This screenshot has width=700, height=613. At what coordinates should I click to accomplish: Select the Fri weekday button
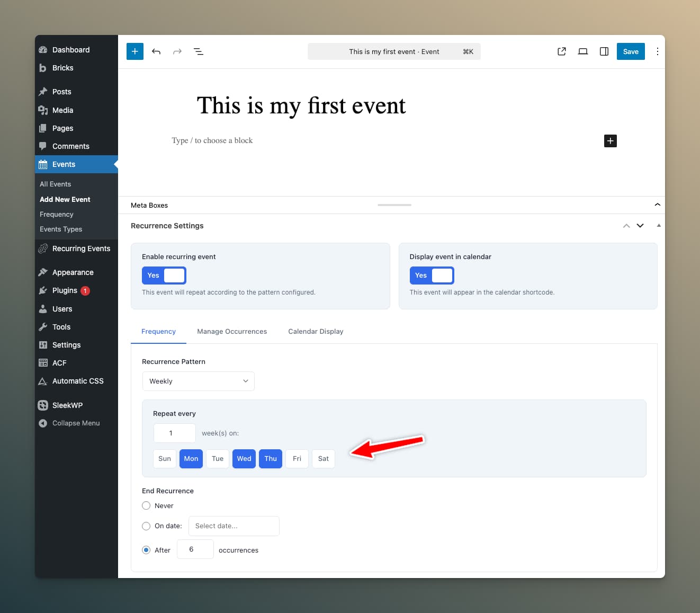(x=297, y=459)
